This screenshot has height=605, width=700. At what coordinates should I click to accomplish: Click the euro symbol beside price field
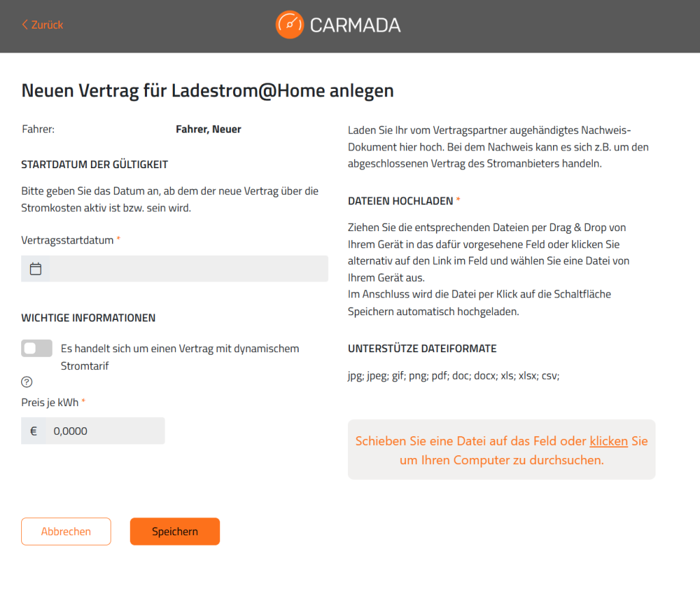tap(33, 431)
